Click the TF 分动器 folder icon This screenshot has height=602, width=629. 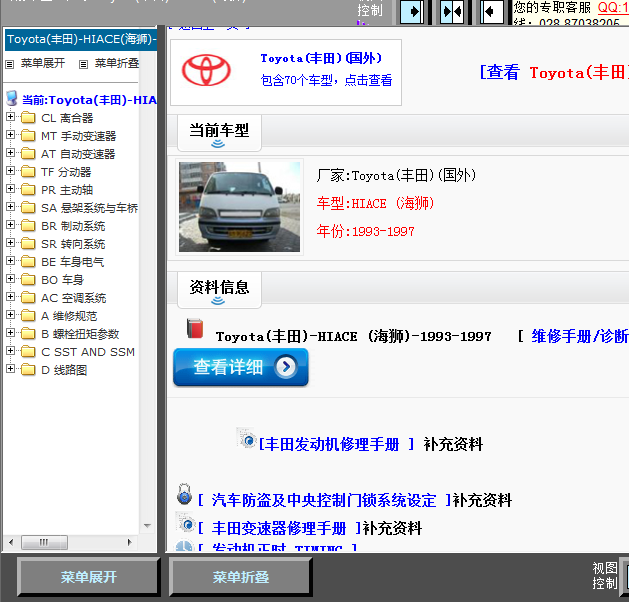point(28,172)
